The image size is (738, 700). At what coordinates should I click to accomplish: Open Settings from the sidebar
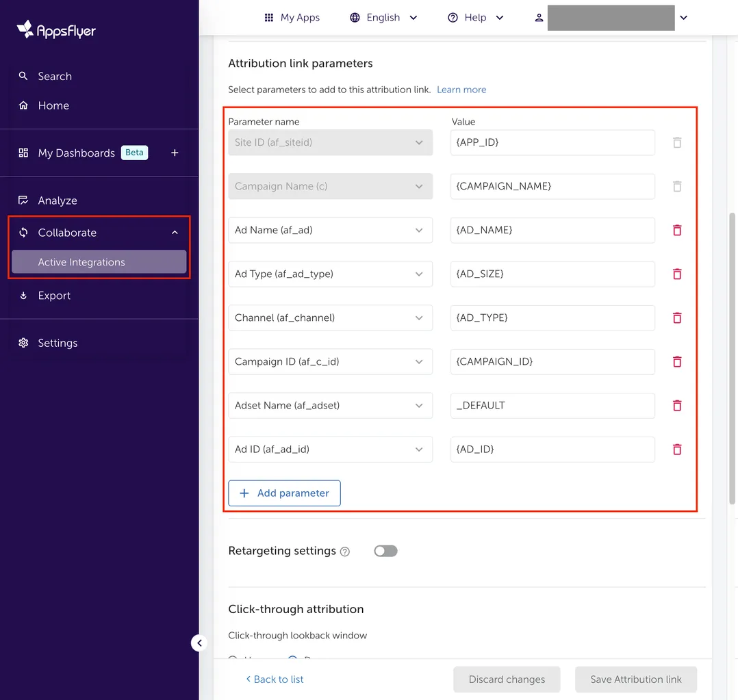pyautogui.click(x=23, y=342)
